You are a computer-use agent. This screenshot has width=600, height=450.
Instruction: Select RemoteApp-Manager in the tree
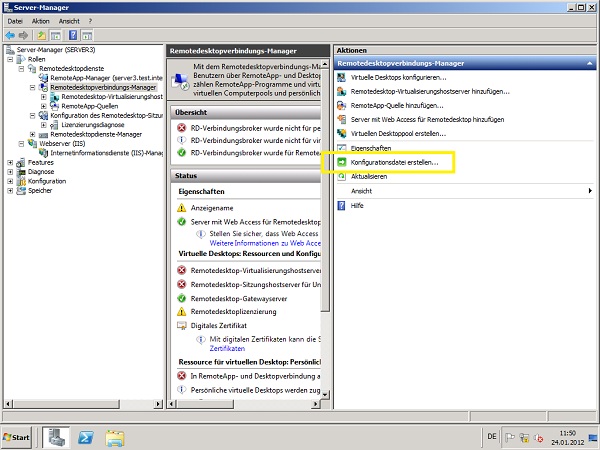point(107,78)
